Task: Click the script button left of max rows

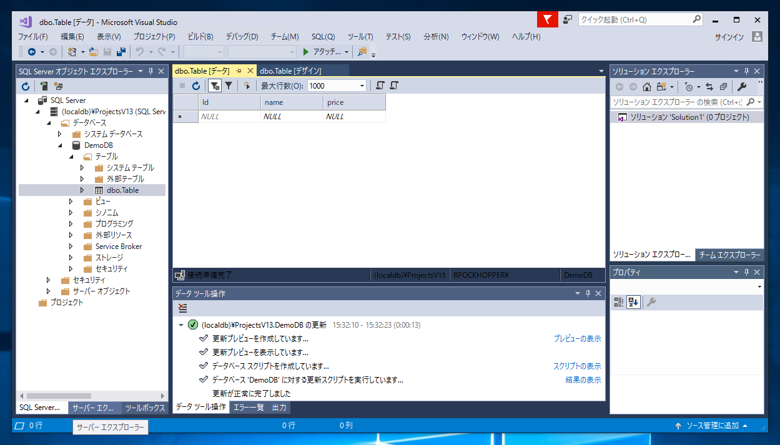Action: click(246, 86)
